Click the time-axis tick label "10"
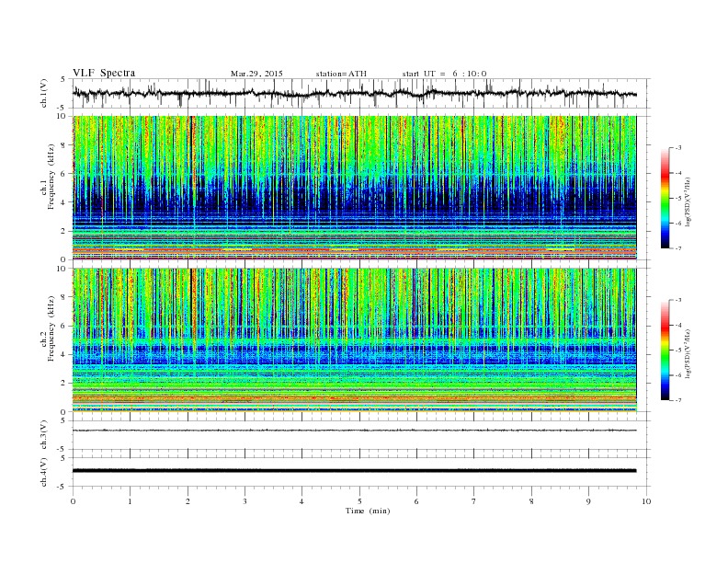 coord(646,501)
